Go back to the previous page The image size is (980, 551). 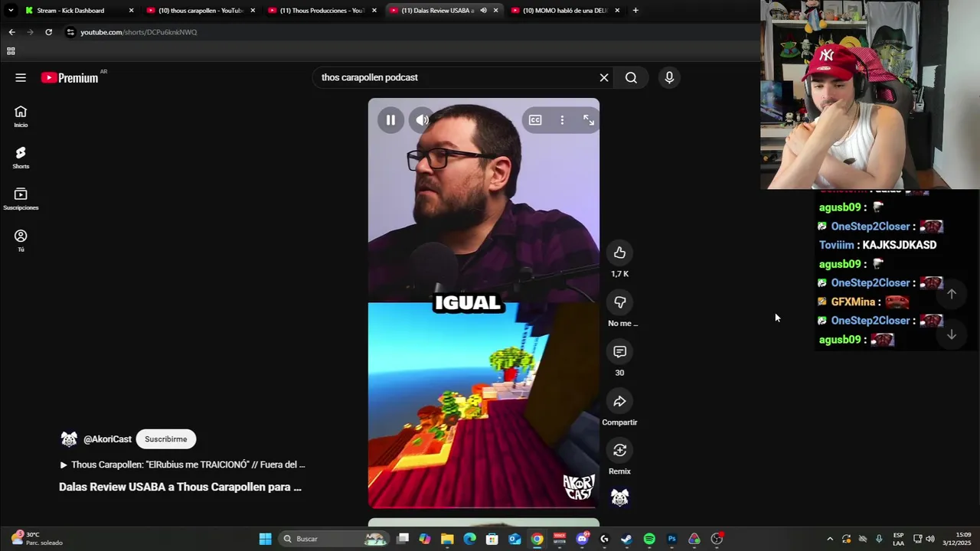11,32
